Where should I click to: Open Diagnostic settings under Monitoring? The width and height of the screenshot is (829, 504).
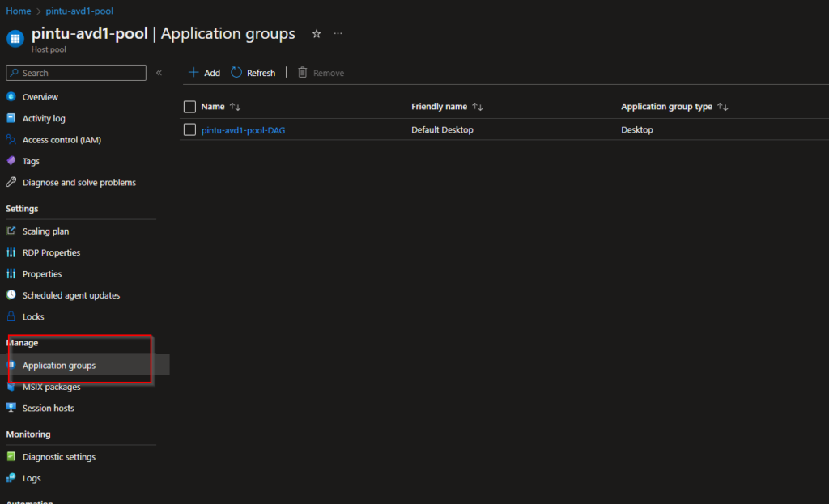(59, 457)
